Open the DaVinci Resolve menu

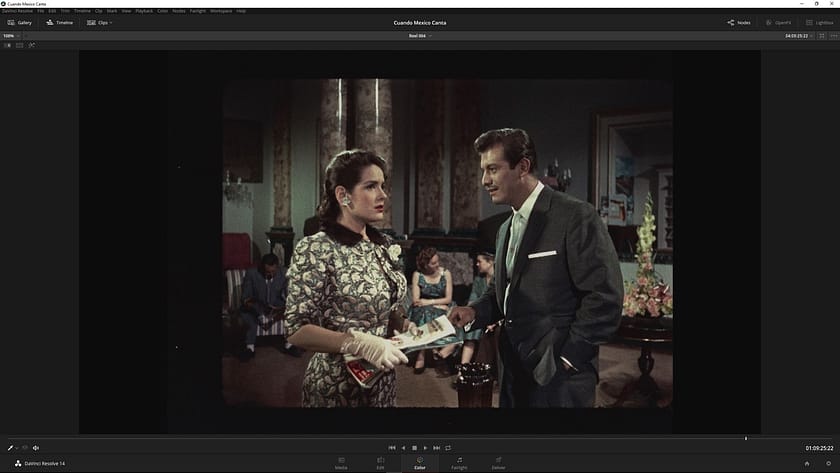tap(18, 11)
